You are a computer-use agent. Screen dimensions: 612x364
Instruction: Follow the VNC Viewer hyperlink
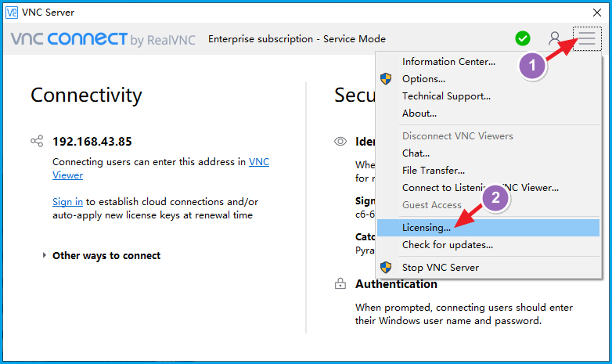(x=259, y=162)
